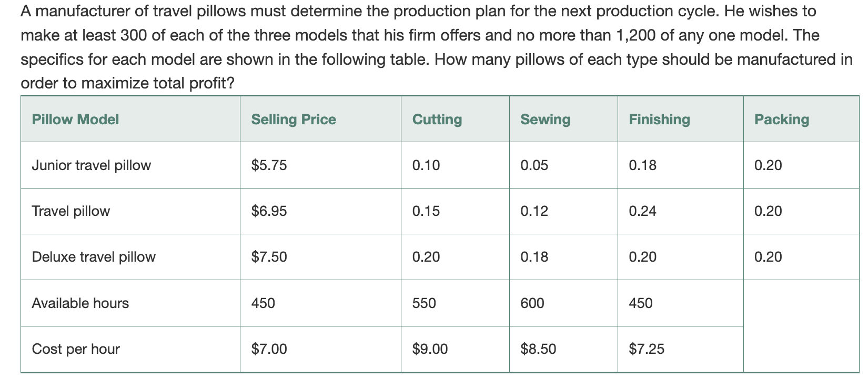The width and height of the screenshot is (868, 377).
Task: Click the "Pillow Model" column header
Action: (x=75, y=120)
